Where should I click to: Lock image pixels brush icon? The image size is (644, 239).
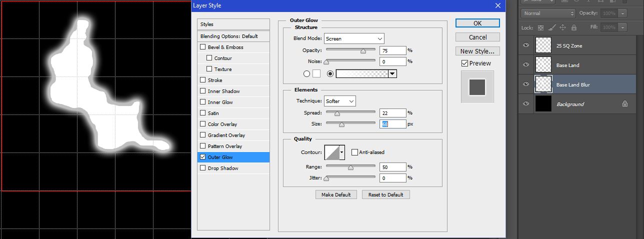pos(551,27)
